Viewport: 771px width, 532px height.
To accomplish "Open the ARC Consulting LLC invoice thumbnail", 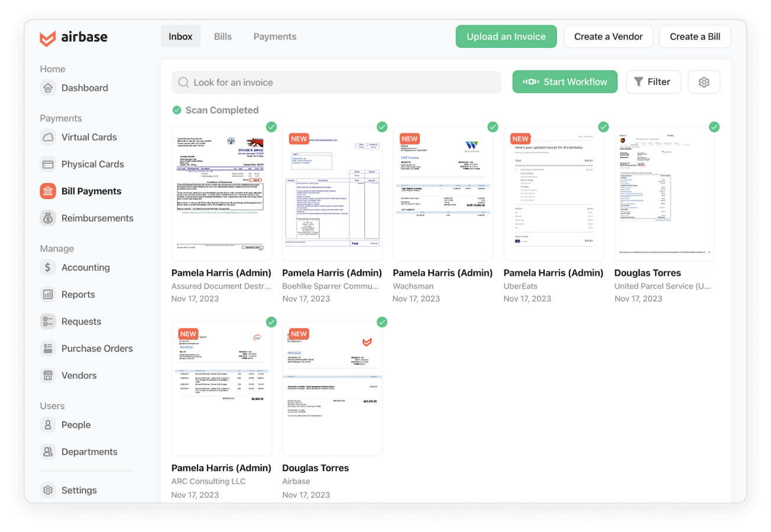I will [222, 388].
